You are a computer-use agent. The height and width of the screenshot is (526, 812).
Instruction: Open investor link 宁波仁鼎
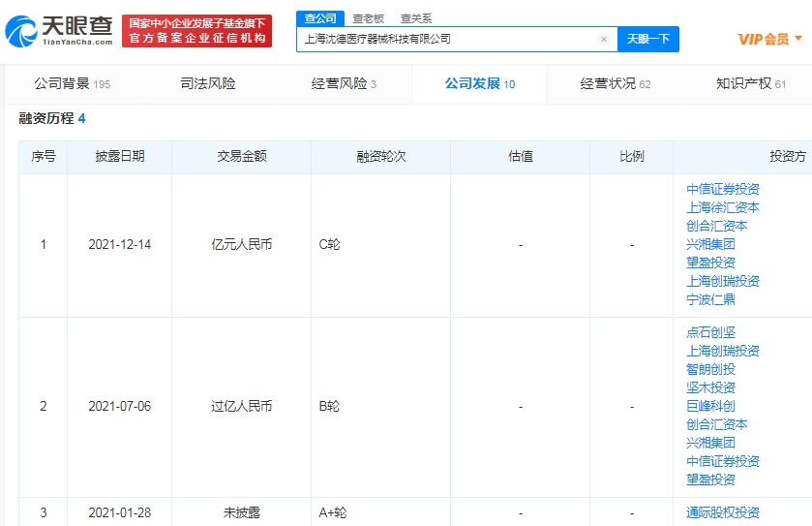tap(710, 299)
